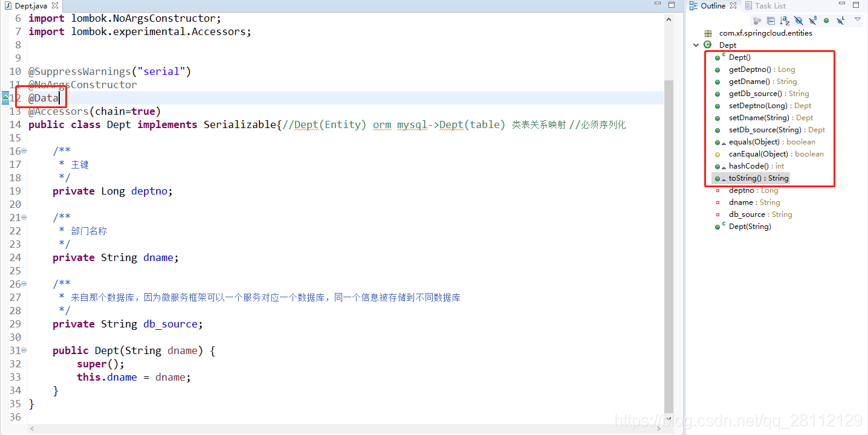This screenshot has height=435, width=868.
Task: Close the Dept.java editor tab
Action: point(55,5)
